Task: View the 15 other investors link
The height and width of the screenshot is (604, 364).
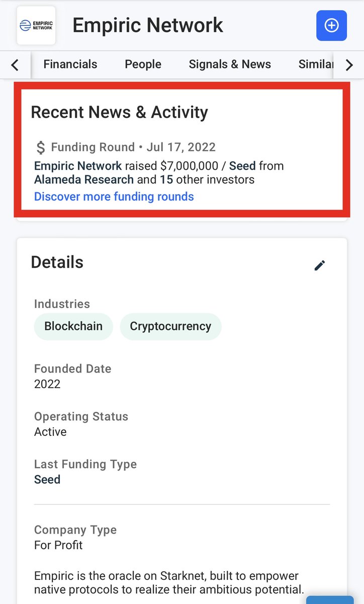Action: [166, 180]
